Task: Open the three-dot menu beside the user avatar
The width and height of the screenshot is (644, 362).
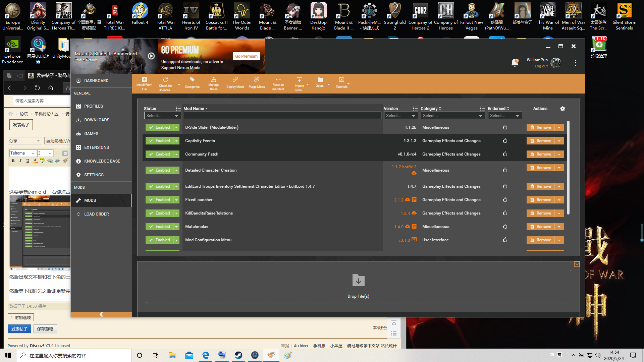Action: [x=576, y=63]
